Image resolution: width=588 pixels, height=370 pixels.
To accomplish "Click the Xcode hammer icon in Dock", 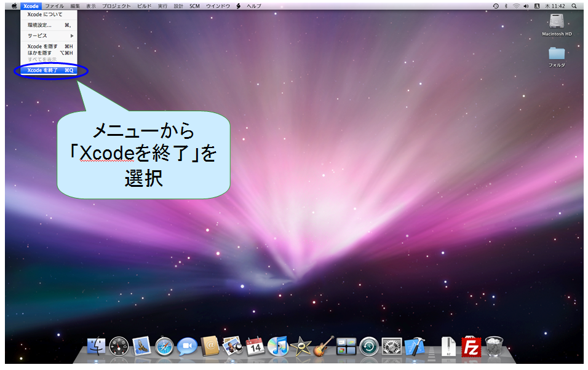I will tap(415, 347).
